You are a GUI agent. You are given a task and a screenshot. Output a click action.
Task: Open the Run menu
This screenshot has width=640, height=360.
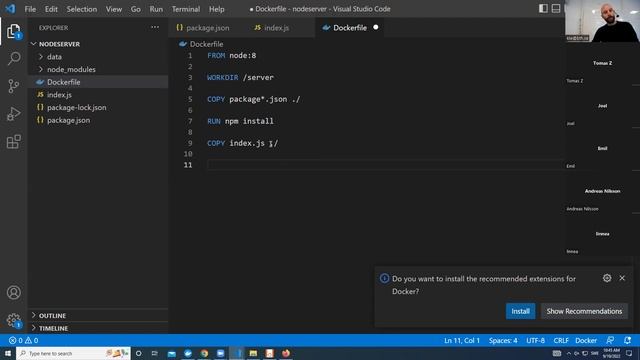[x=156, y=9]
